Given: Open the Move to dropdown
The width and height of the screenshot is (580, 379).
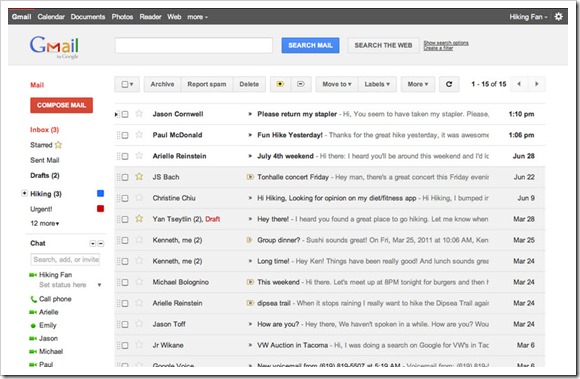Looking at the screenshot, I should pos(337,84).
